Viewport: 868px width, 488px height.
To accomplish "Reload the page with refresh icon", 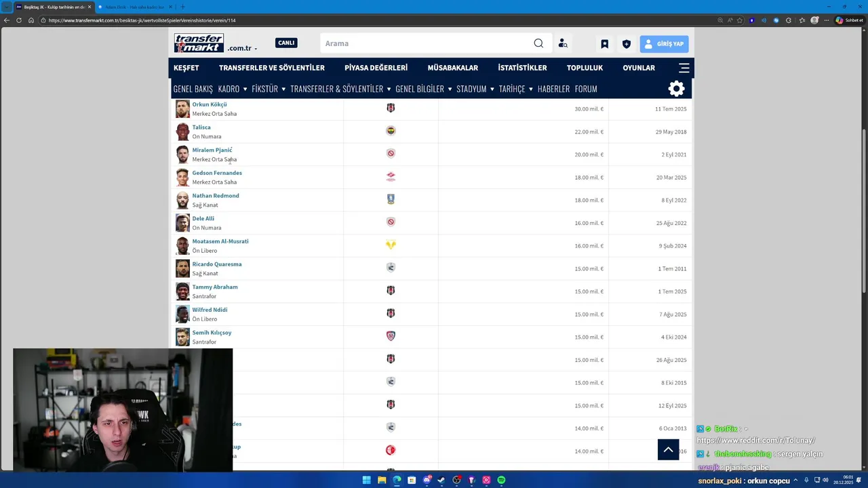I will [19, 20].
